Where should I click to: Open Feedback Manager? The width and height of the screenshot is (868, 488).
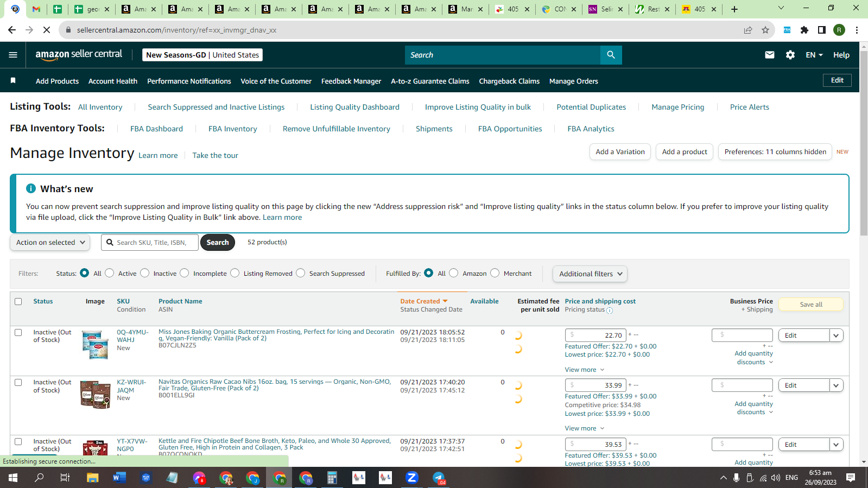coord(351,81)
